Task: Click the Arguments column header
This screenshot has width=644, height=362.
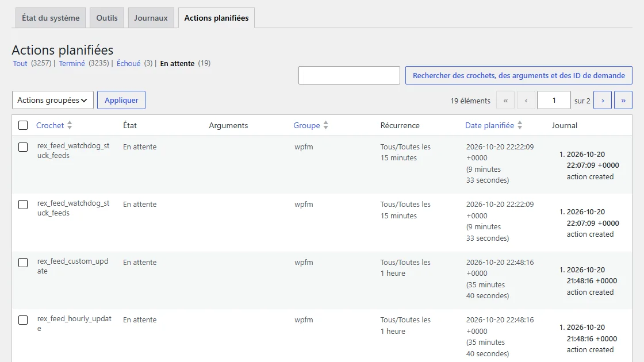Action: pyautogui.click(x=228, y=125)
